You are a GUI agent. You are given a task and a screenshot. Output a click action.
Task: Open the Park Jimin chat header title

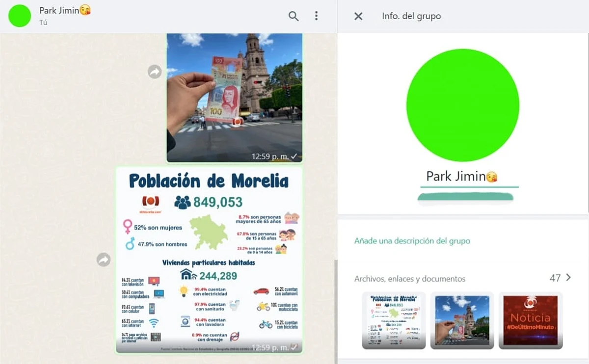click(65, 10)
